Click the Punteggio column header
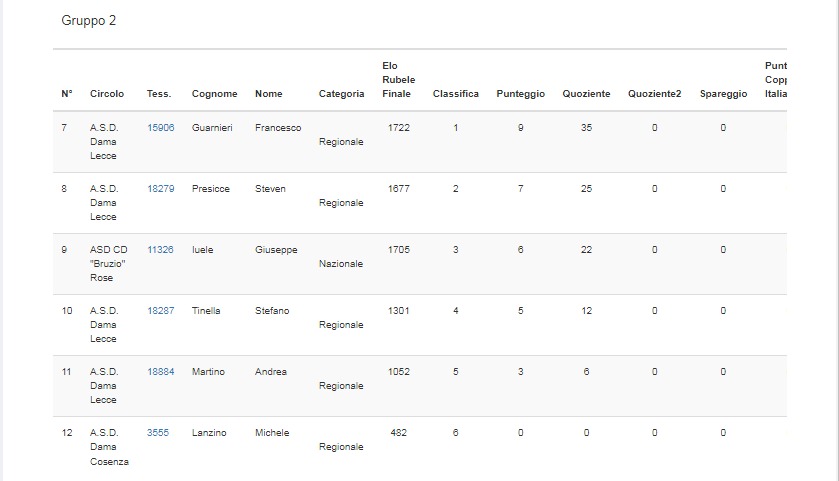 pos(520,94)
